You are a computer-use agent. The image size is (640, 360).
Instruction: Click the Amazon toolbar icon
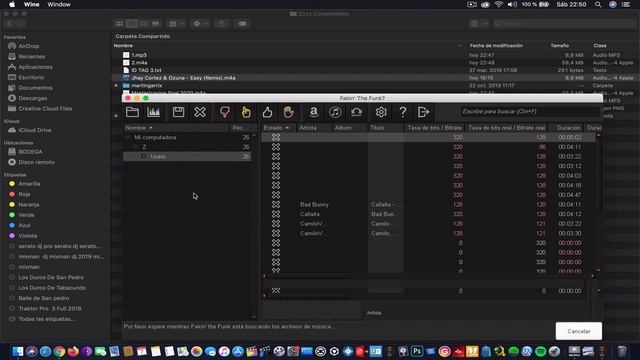point(313,112)
